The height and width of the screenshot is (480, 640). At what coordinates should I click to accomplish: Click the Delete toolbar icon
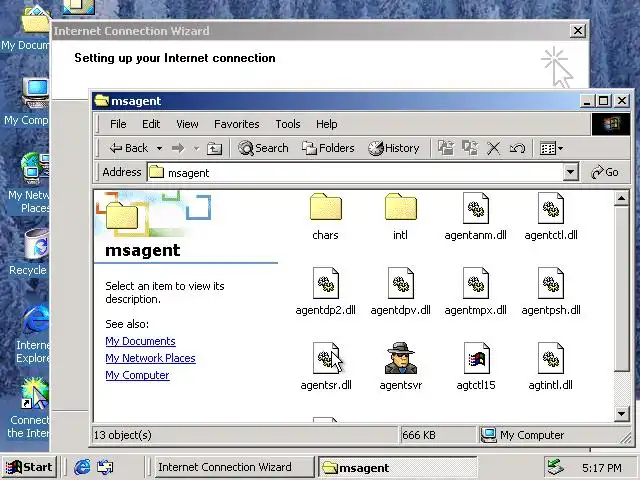click(x=493, y=148)
